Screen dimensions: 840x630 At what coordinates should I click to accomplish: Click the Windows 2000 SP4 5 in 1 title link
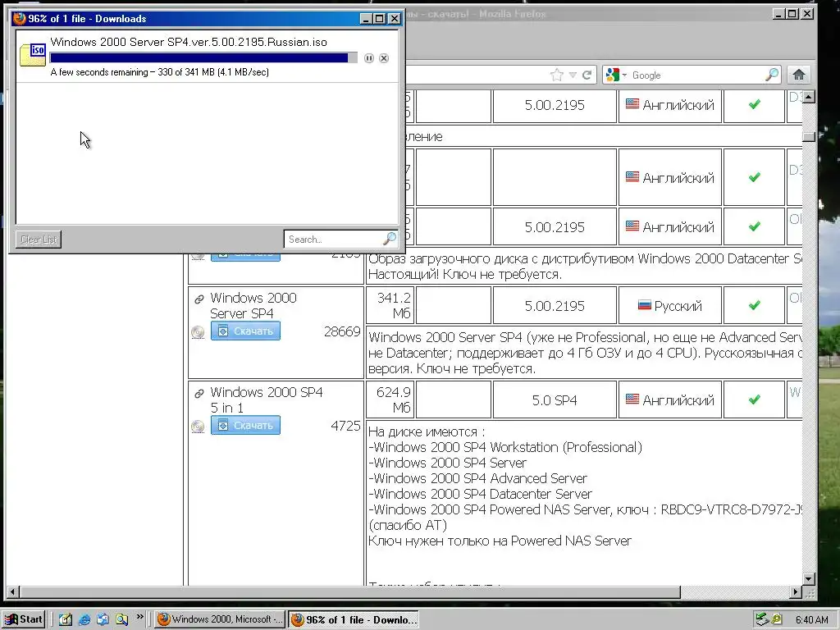click(x=267, y=399)
